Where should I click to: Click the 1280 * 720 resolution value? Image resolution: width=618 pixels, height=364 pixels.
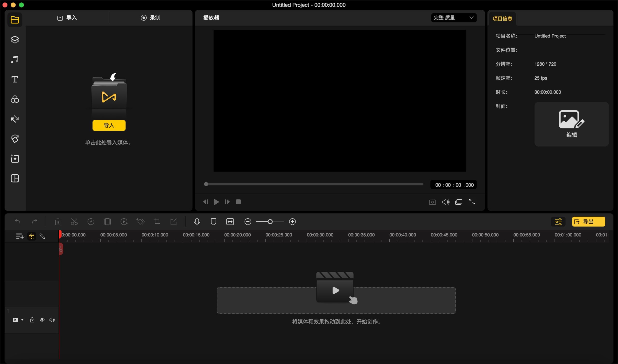[x=545, y=64]
